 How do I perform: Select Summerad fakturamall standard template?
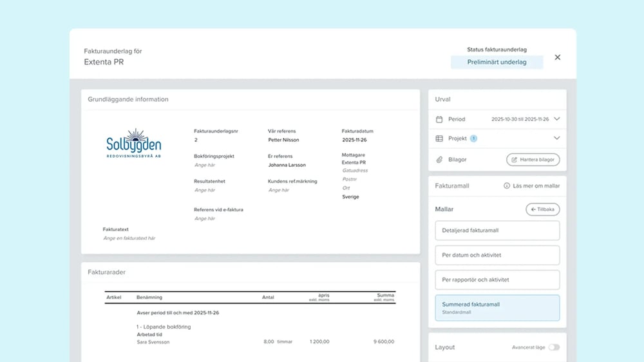coord(497,308)
